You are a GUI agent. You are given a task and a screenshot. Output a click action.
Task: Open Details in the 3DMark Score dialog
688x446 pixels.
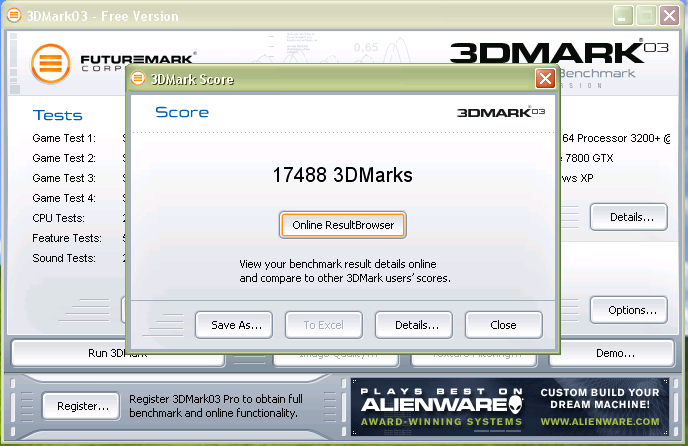414,325
